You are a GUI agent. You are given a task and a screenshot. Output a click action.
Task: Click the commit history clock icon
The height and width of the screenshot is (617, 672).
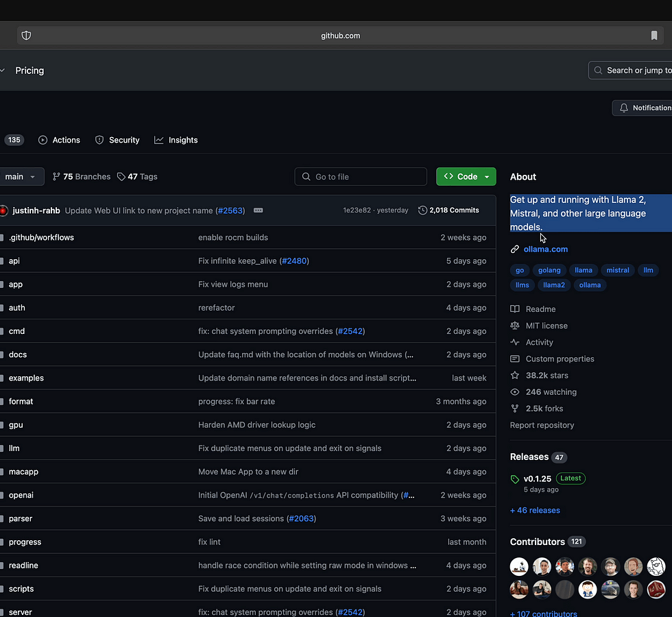pyautogui.click(x=422, y=210)
